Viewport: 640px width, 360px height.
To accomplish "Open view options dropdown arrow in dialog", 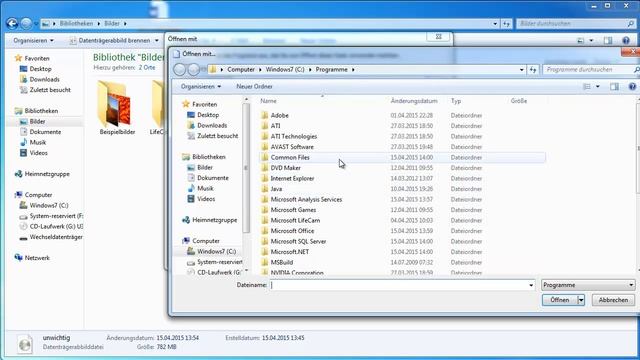I will tap(598, 87).
